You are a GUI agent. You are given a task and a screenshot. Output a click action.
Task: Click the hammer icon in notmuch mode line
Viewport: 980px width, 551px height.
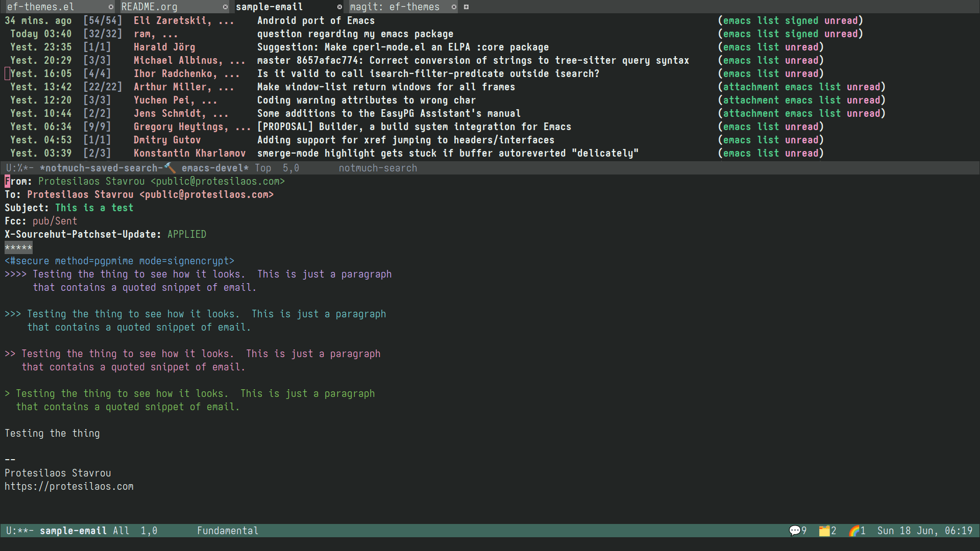[170, 168]
